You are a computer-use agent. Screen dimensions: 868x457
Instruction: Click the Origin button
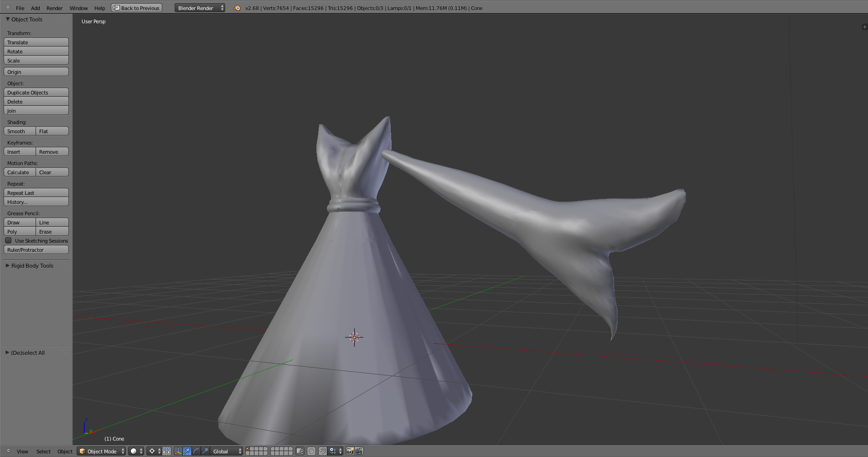point(36,72)
